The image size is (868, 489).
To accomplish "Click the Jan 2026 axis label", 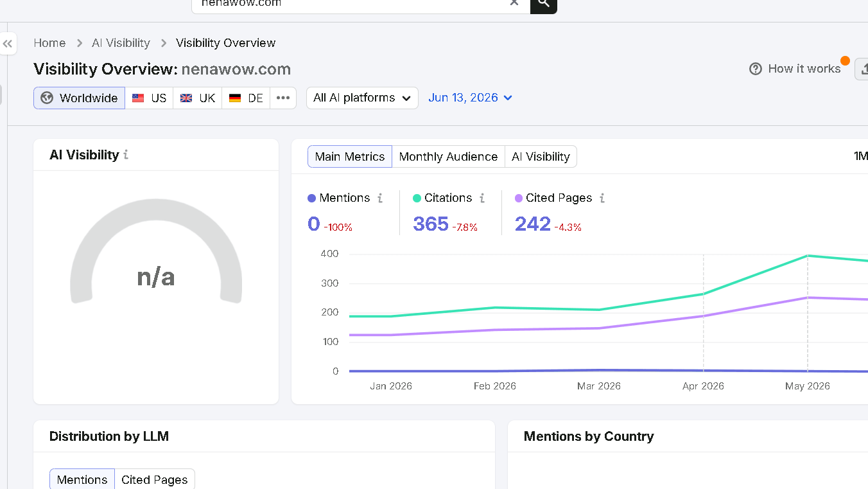I will coord(391,386).
